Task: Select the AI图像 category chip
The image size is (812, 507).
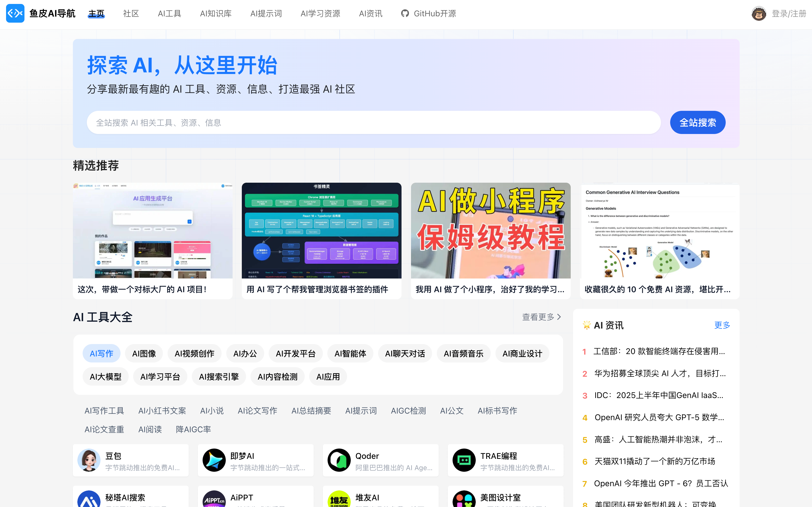Action: pyautogui.click(x=144, y=354)
